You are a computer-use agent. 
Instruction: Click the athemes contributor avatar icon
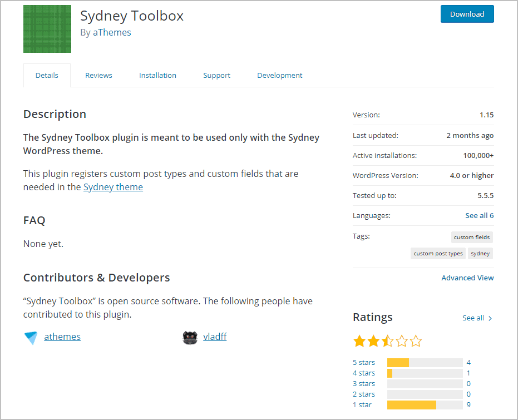click(31, 338)
